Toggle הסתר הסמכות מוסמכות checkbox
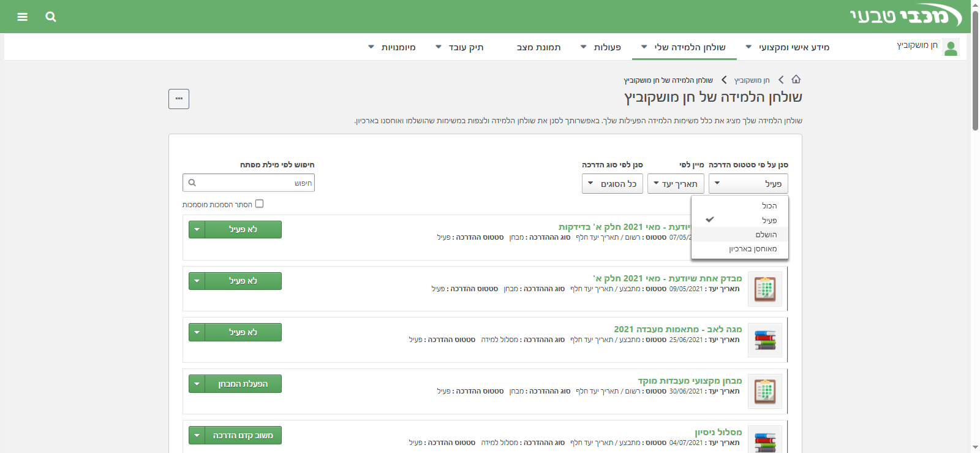This screenshot has width=980, height=453. tap(259, 204)
